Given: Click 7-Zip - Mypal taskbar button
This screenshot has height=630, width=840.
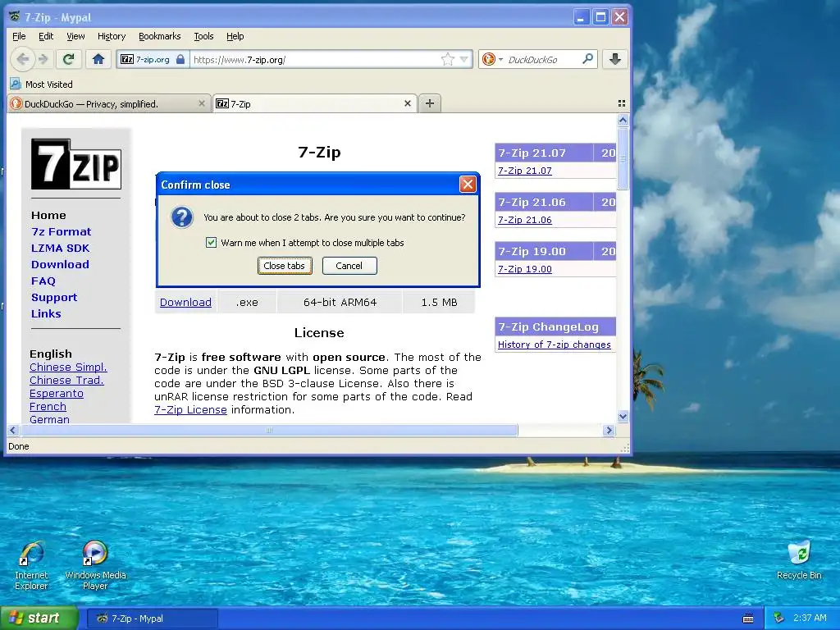Looking at the screenshot, I should click(152, 619).
